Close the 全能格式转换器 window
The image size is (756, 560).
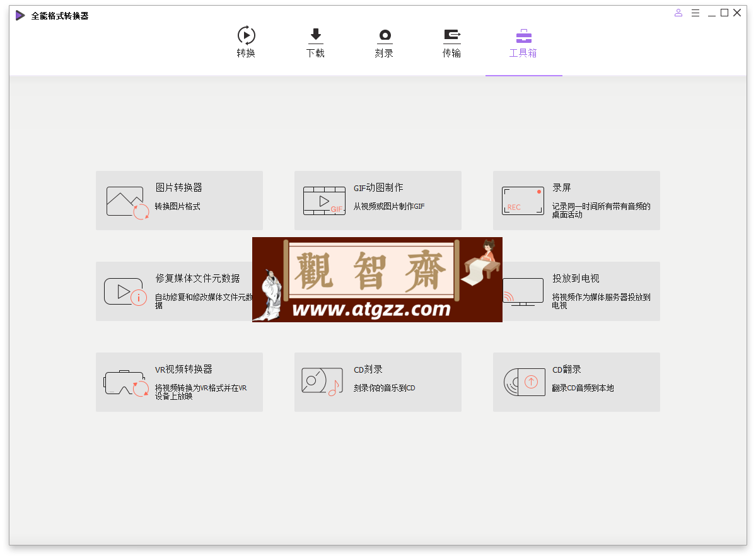pos(737,13)
